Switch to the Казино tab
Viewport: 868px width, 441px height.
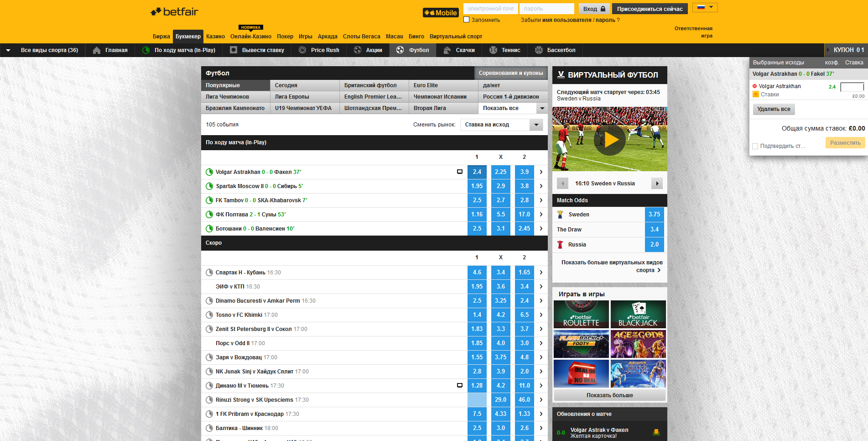click(215, 37)
